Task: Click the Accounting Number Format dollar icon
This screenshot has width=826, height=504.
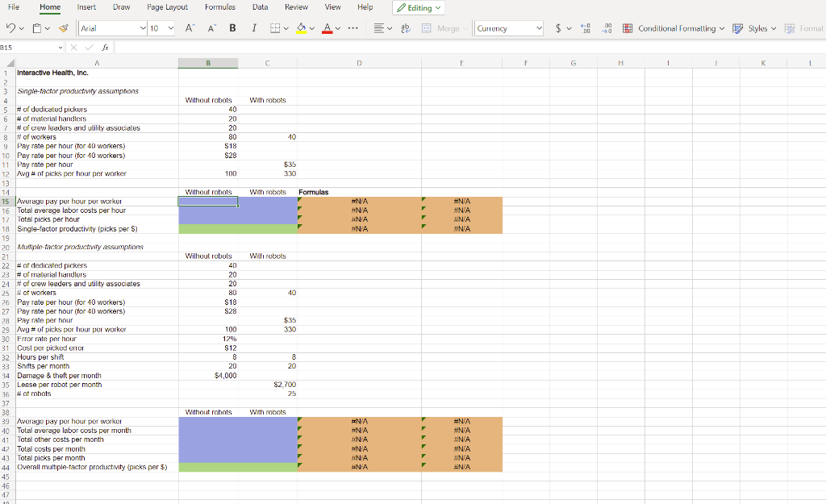Action: (558, 27)
